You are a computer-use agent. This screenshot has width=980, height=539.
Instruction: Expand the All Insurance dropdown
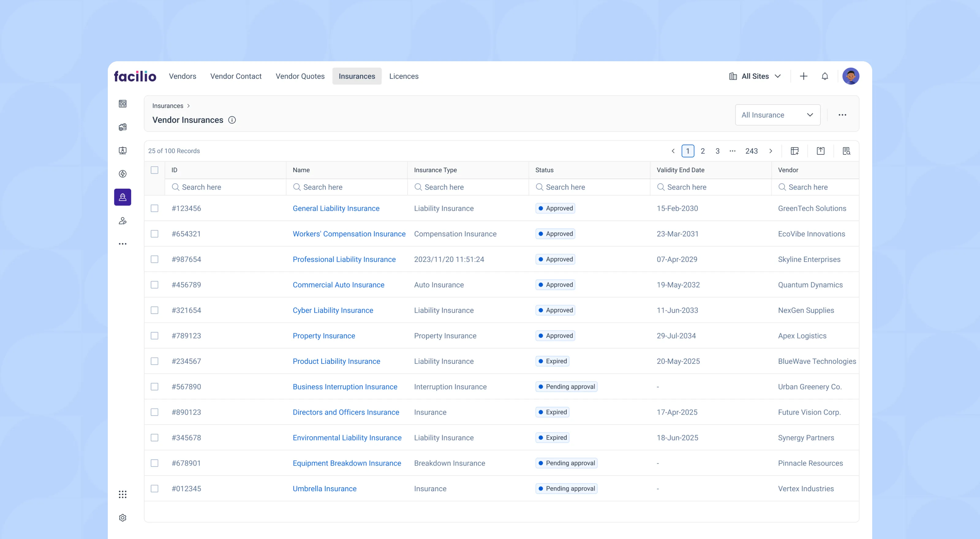pyautogui.click(x=777, y=115)
